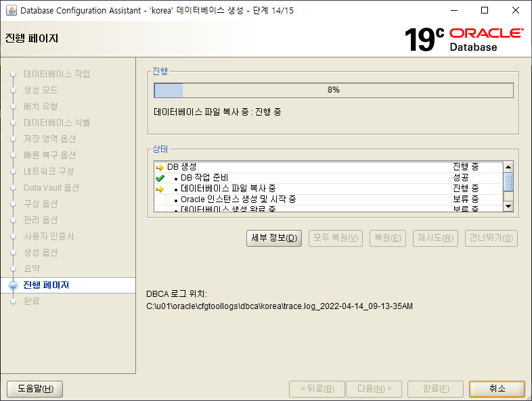Select 관리 옵션 step in sidebar
532x401 pixels.
pos(41,220)
